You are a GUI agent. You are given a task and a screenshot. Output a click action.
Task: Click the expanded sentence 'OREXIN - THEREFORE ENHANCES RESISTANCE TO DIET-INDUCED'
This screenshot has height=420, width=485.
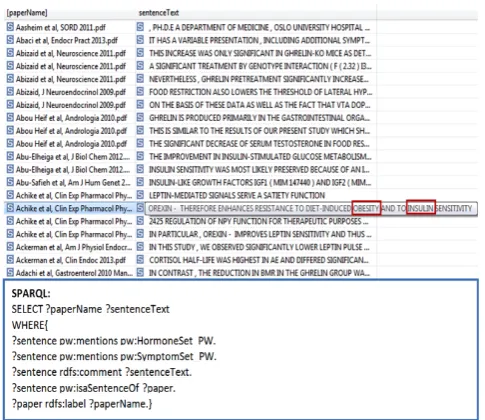point(311,209)
